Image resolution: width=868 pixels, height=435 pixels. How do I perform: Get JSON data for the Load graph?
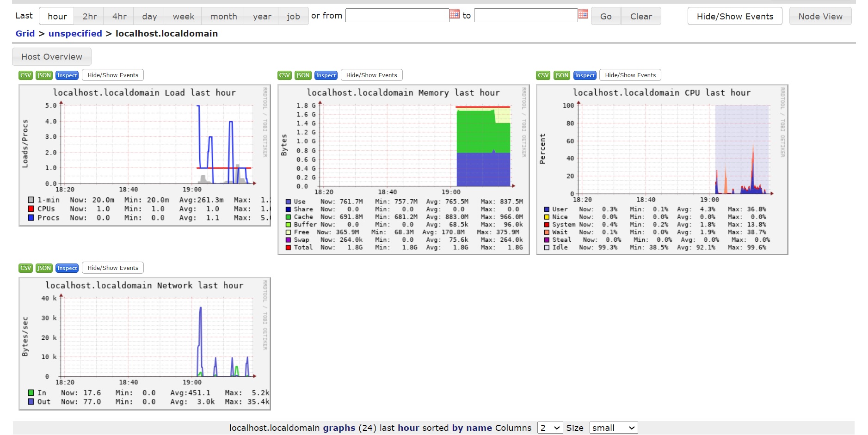click(44, 75)
